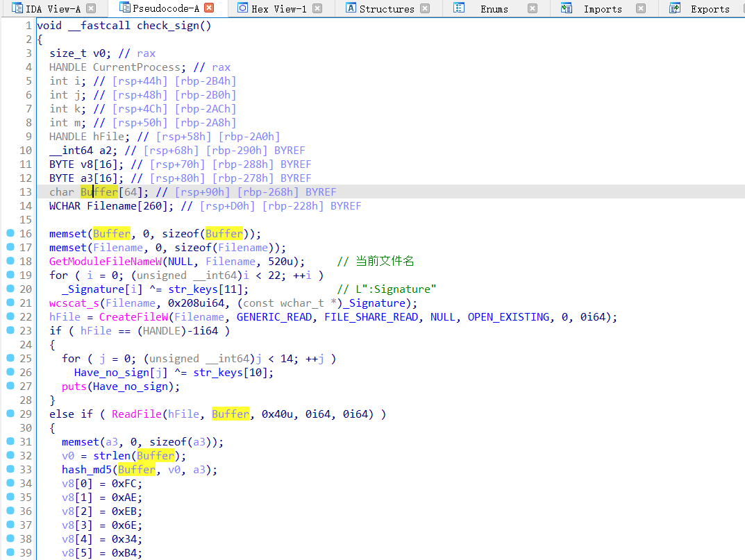Toggle breakpoint dot on line 21
The image size is (745, 560).
tap(10, 302)
